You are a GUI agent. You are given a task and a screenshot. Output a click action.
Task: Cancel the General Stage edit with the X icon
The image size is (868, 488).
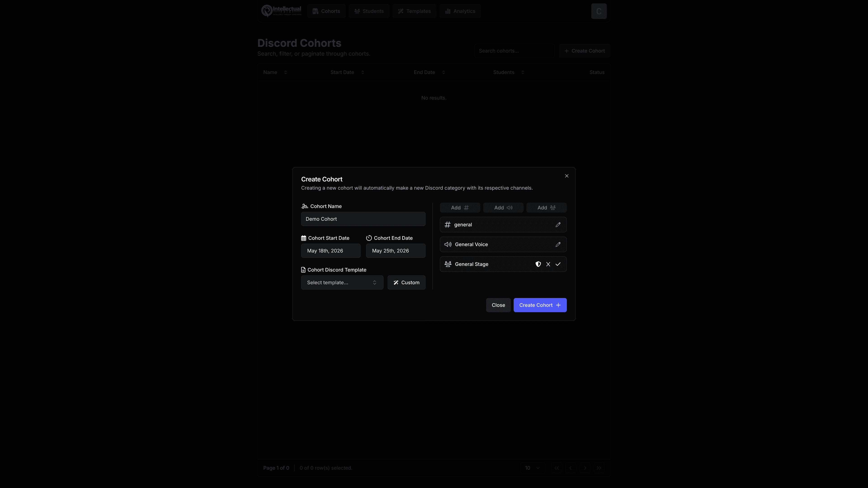tap(548, 264)
